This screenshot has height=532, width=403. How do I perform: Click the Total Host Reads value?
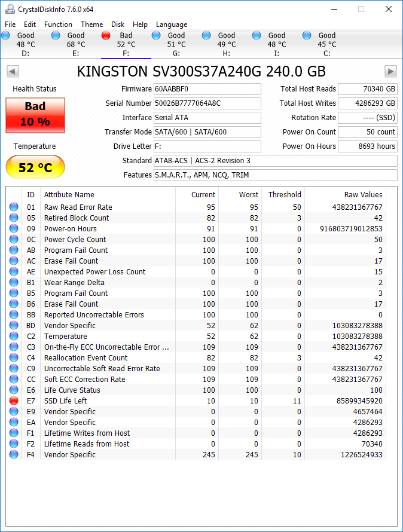click(368, 89)
